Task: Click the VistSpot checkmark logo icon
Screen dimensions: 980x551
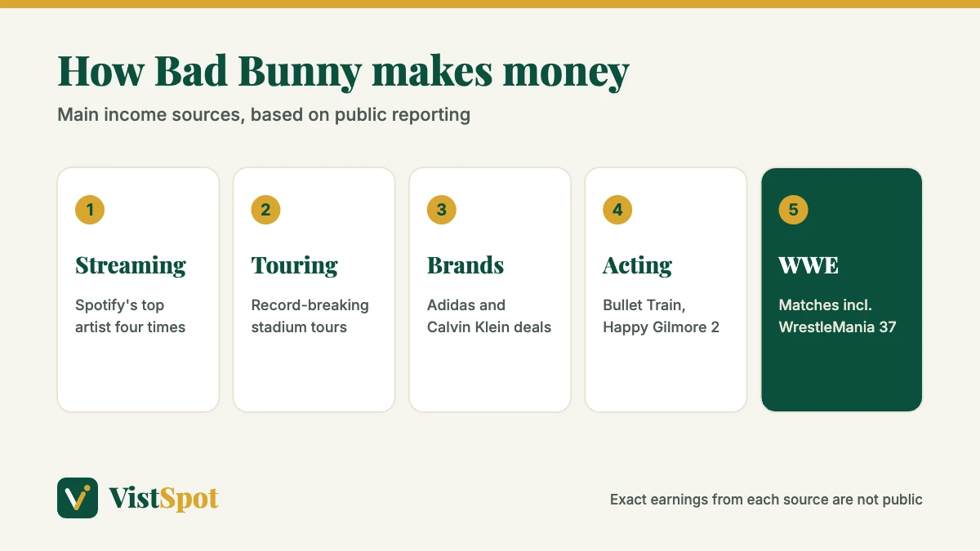Action: (78, 498)
